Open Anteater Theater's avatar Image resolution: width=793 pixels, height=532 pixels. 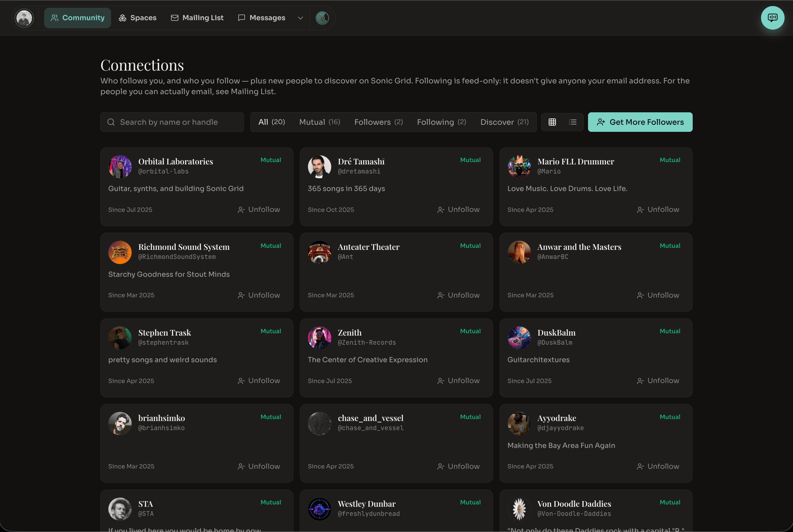[319, 252]
